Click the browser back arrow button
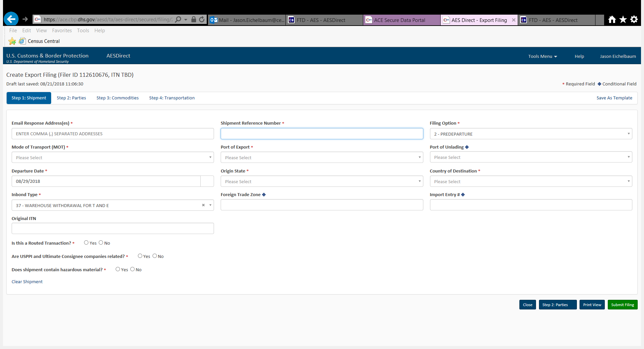 (11, 19)
